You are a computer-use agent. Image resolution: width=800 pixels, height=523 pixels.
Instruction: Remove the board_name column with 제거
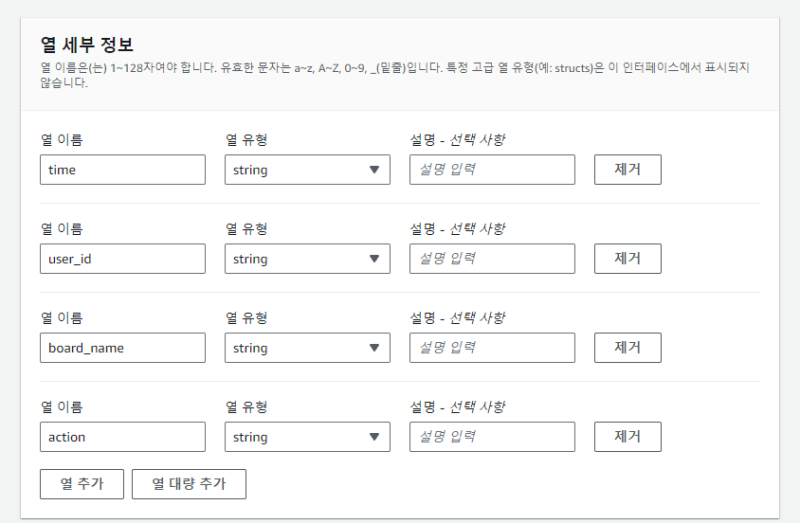click(627, 348)
